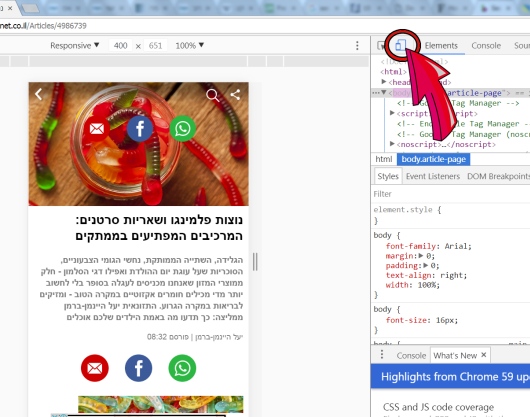This screenshot has height=417, width=530.
Task: Click the Styles Filter input
Action: point(450,194)
